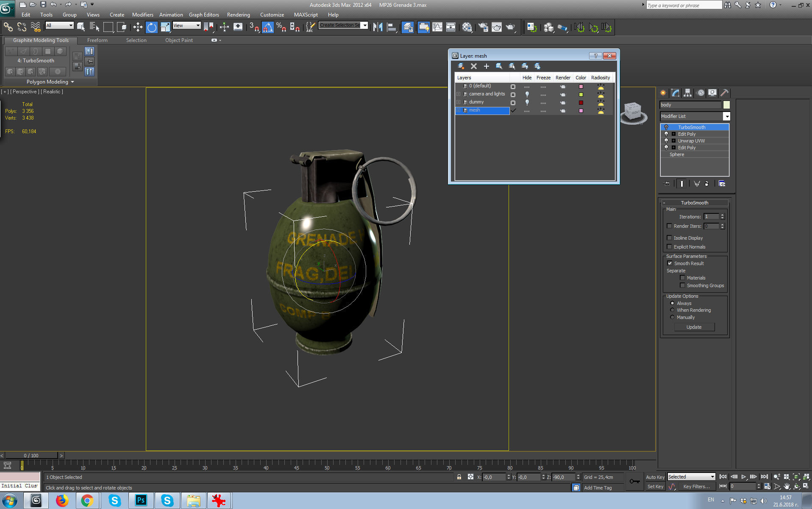Open the Create New Layer icon
The height and width of the screenshot is (509, 812).
click(461, 66)
